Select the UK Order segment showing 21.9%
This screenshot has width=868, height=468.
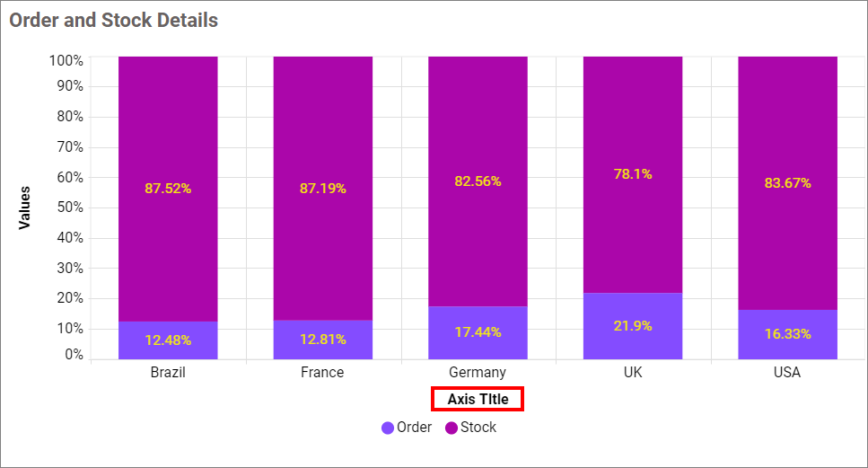[633, 326]
